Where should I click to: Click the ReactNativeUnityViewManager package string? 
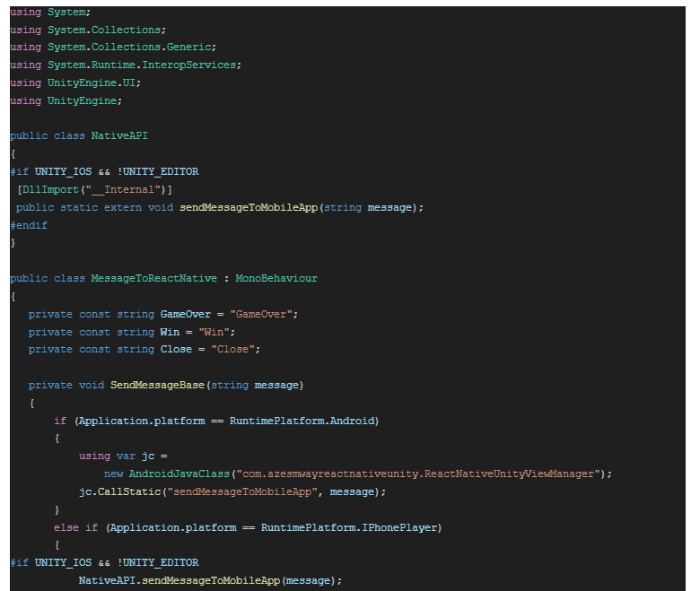(420, 474)
